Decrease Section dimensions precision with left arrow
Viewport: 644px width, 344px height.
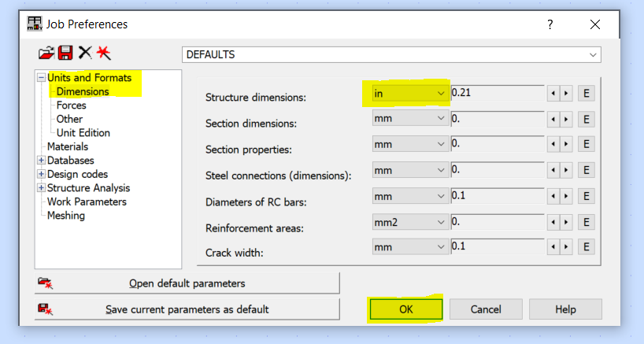point(553,120)
